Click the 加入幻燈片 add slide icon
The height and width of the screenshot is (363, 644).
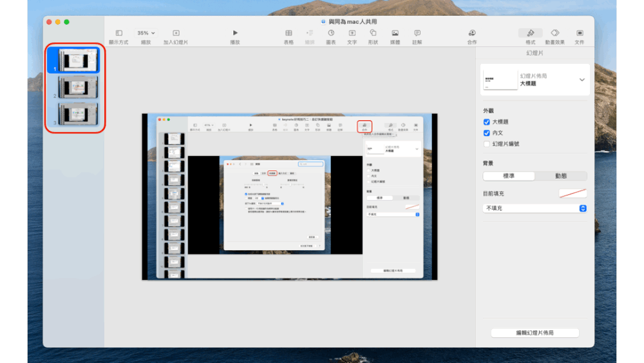(176, 33)
